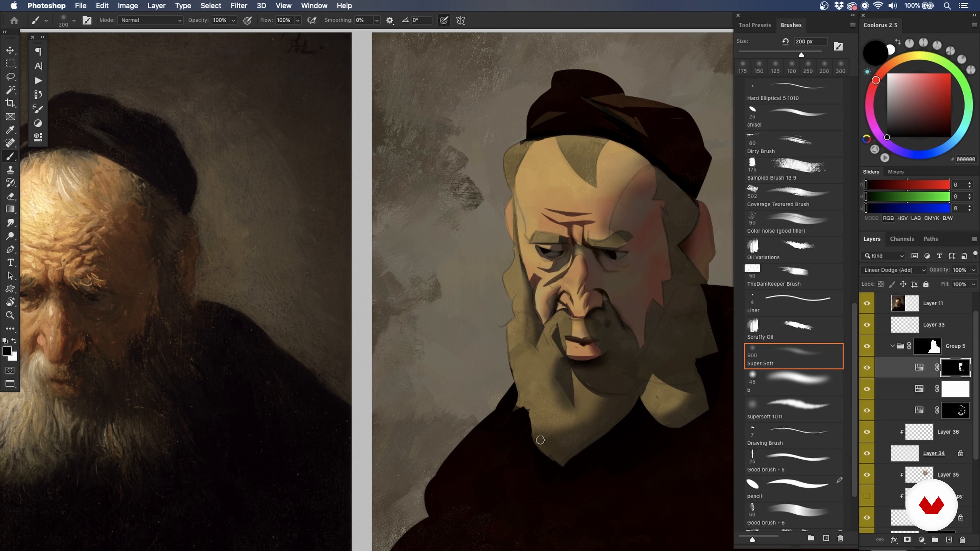Select the Eraser tool
980x551 pixels.
click(10, 196)
